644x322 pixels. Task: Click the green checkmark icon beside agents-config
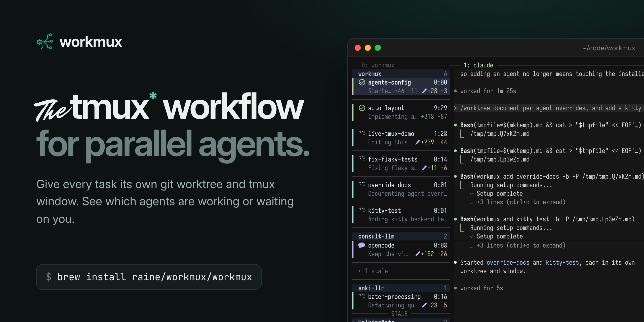point(362,82)
